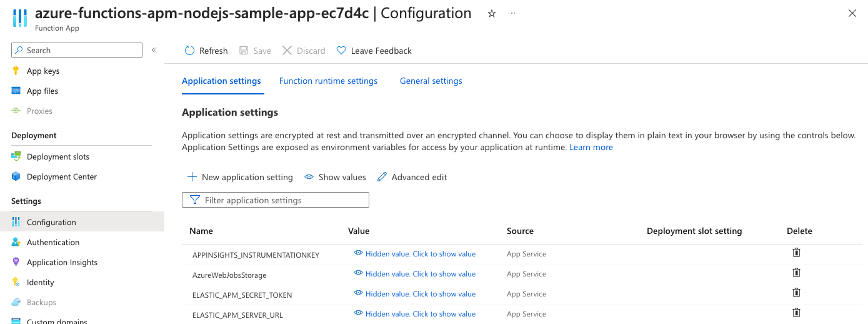Delete the AzureWebJobsStorage setting

pos(796,273)
